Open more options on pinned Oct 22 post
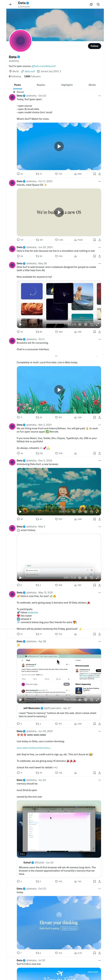Screen dimensions: 110x980 click(100, 96)
